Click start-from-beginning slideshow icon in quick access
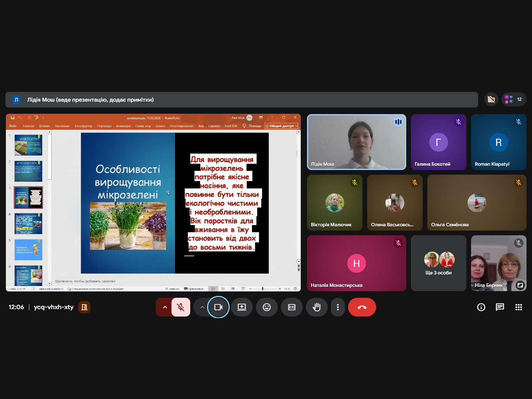The image size is (532, 399). point(36,118)
